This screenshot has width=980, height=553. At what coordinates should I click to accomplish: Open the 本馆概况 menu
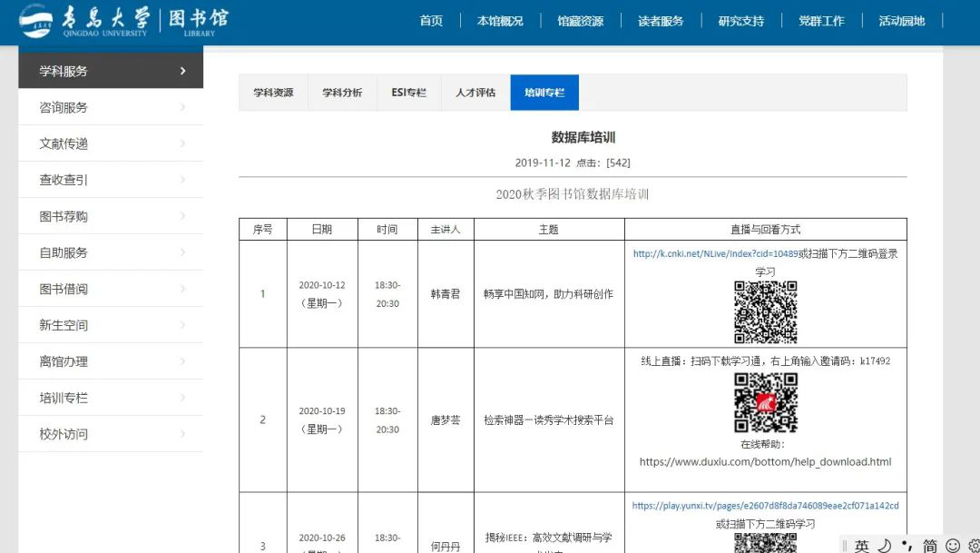500,21
